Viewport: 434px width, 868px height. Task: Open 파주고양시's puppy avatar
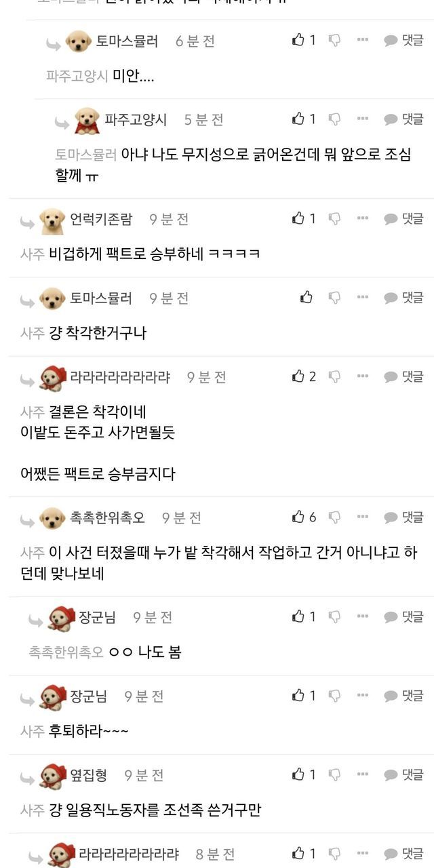87,121
